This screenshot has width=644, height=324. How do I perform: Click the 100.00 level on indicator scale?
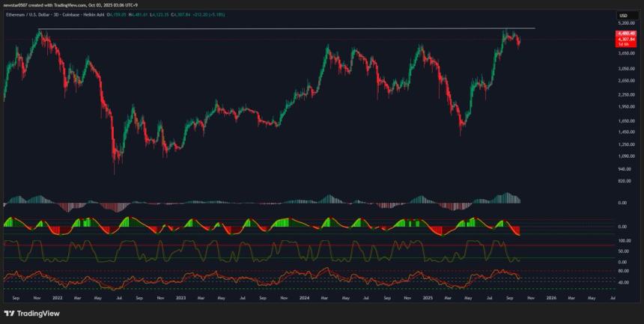point(625,241)
